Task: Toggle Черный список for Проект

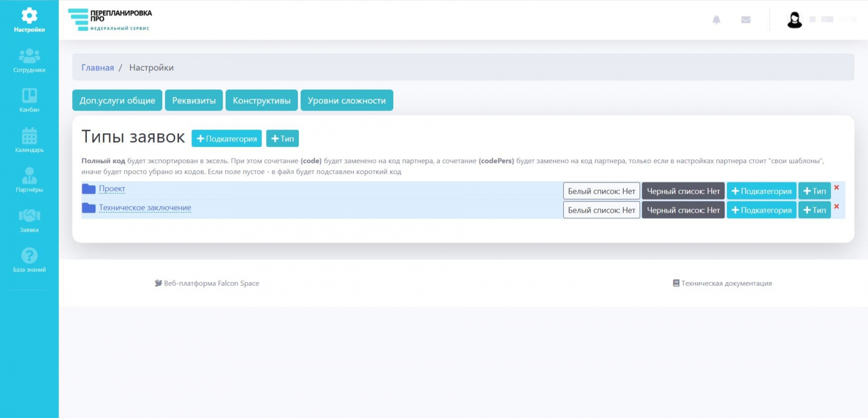Action: point(684,191)
